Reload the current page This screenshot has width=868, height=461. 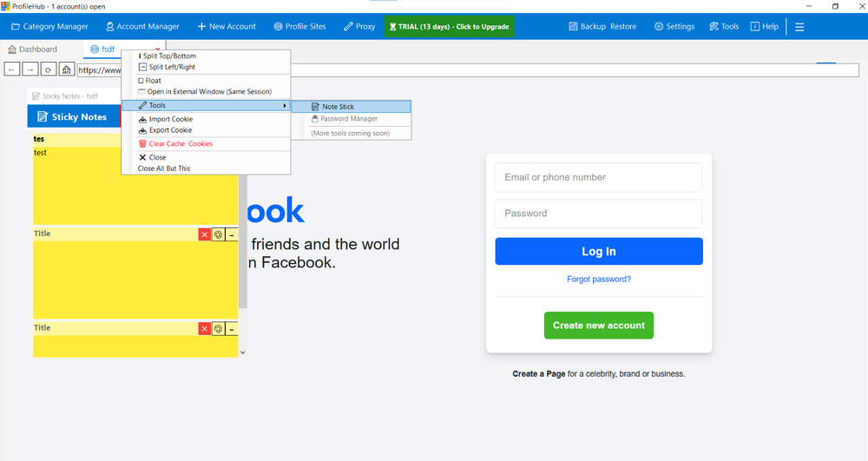coord(48,69)
